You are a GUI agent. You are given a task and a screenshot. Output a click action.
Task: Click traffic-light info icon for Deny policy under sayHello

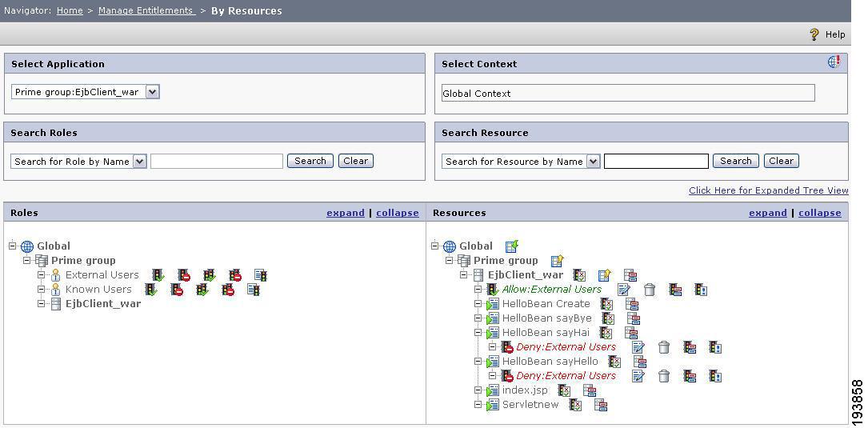[x=715, y=376]
